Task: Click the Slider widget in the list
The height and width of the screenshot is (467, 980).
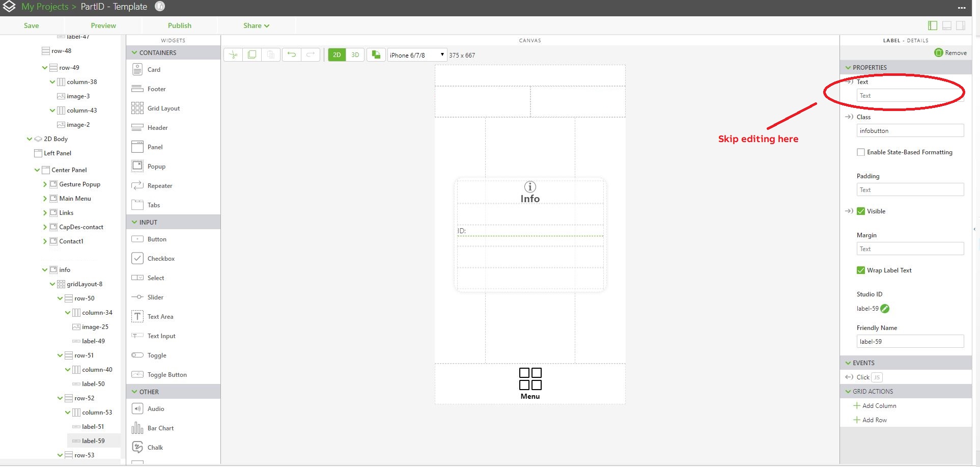Action: click(155, 297)
